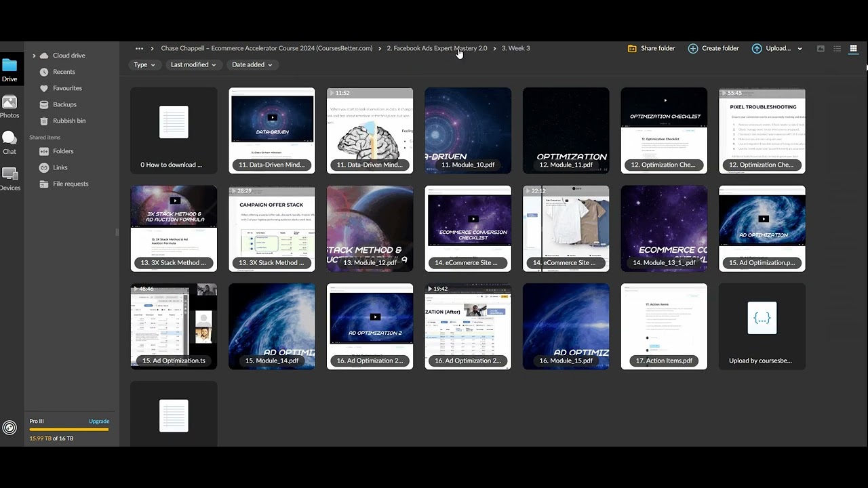The height and width of the screenshot is (488, 868).
Task: Switch to list view
Action: pyautogui.click(x=837, y=49)
